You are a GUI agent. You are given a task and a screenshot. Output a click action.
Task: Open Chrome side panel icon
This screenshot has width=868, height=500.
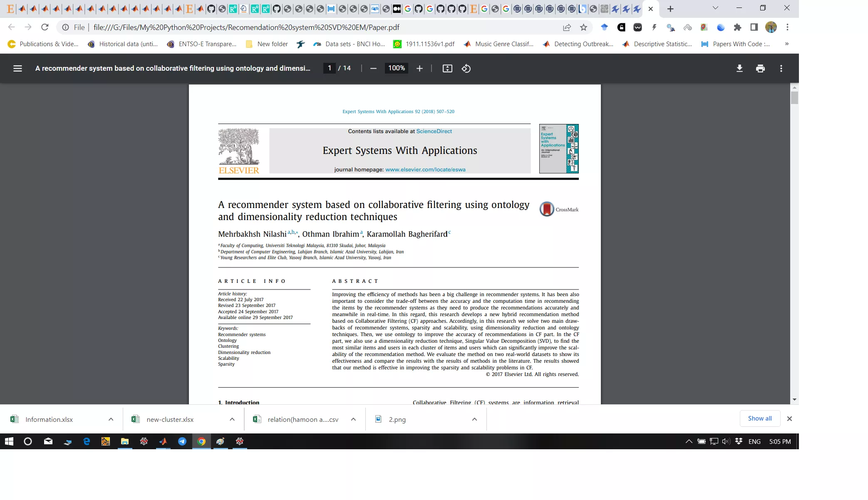pos(754,27)
